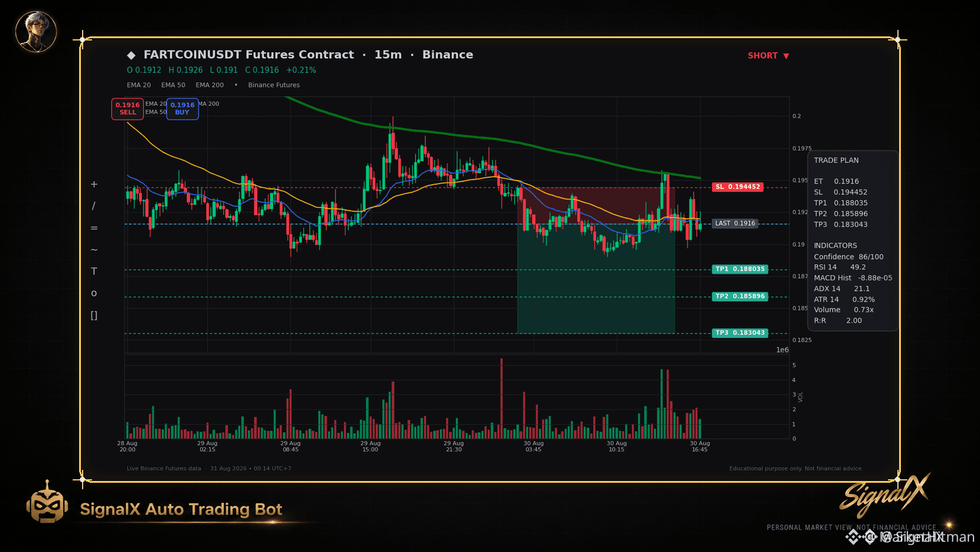The height and width of the screenshot is (552, 980).
Task: Click the RSI 14 value 49.2 row
Action: click(x=840, y=267)
